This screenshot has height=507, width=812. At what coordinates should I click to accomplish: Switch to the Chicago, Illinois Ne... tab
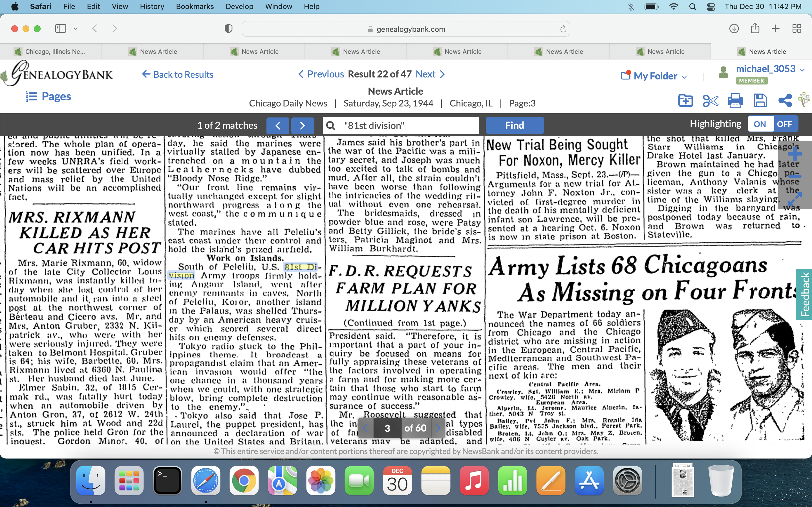(51, 52)
